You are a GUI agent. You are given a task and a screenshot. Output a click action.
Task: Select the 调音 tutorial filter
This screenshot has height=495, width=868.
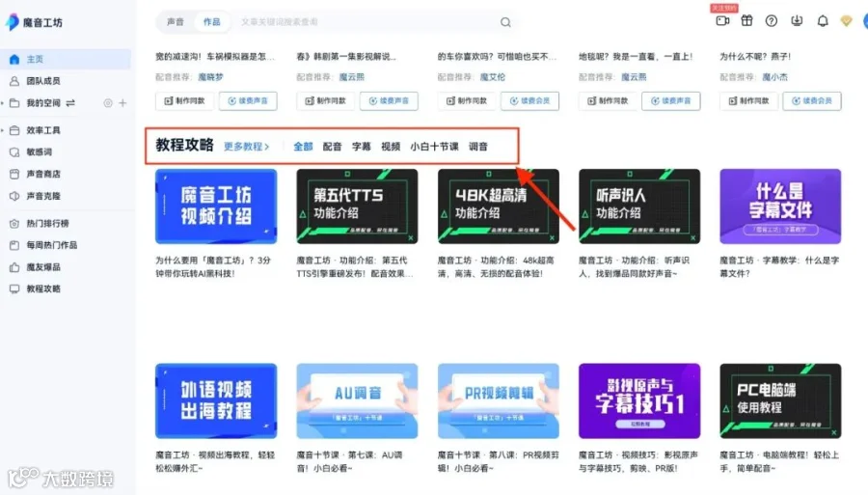click(478, 147)
